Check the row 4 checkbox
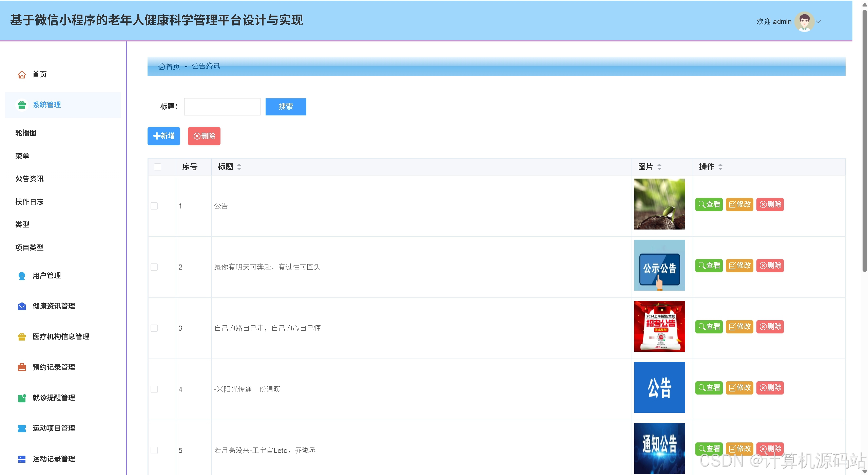Image resolution: width=868 pixels, height=475 pixels. (x=154, y=389)
